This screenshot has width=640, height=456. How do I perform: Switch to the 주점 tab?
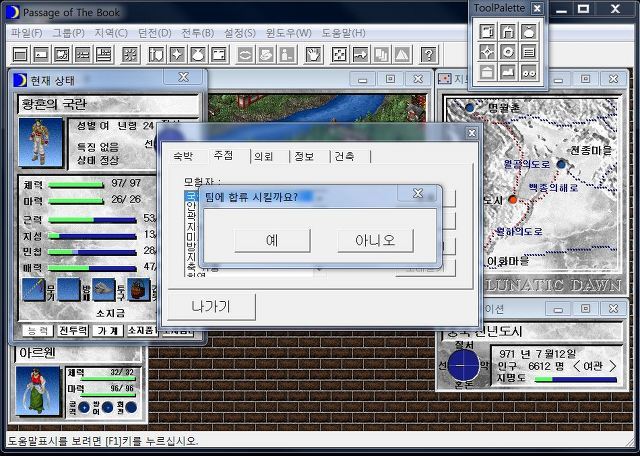click(x=223, y=155)
